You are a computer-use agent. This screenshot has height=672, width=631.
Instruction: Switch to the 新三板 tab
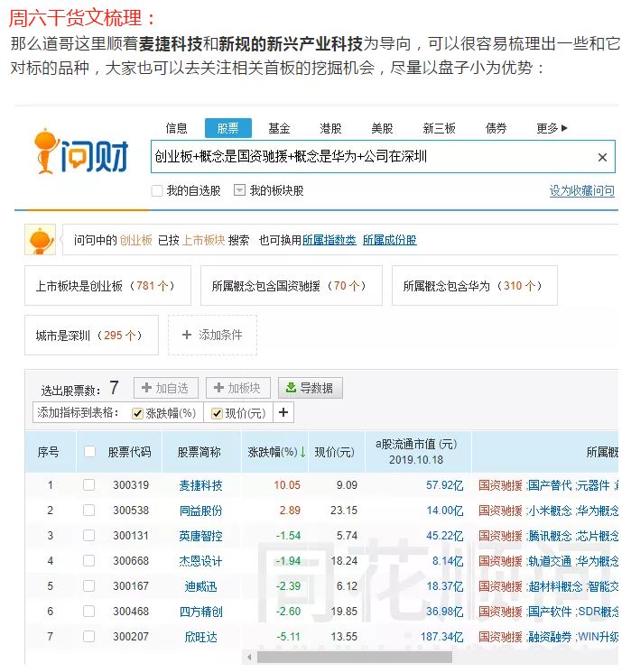(x=439, y=128)
